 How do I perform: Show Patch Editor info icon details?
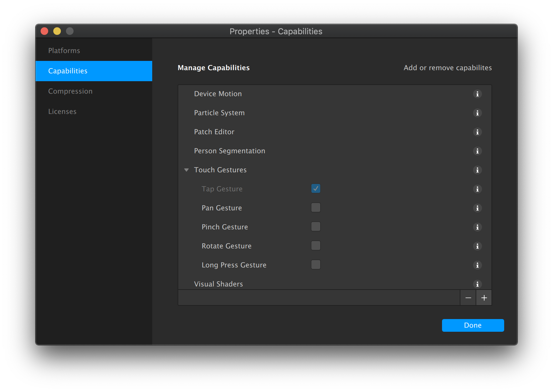[x=477, y=132]
